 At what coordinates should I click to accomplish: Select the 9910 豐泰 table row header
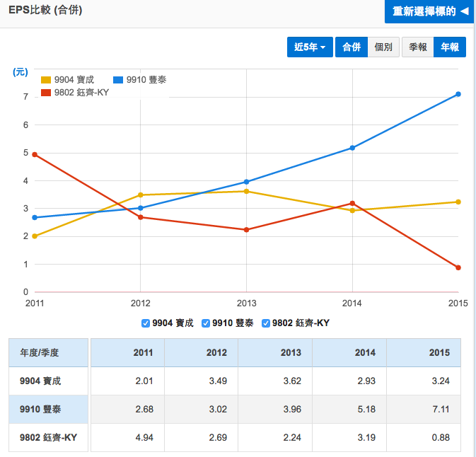[48, 409]
